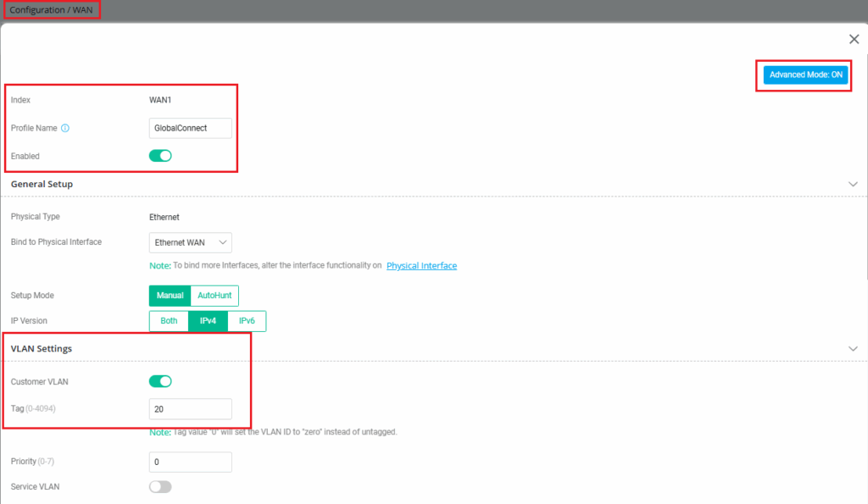Image resolution: width=868 pixels, height=504 pixels.
Task: Choose IPv4 as IP Version
Action: click(x=208, y=321)
